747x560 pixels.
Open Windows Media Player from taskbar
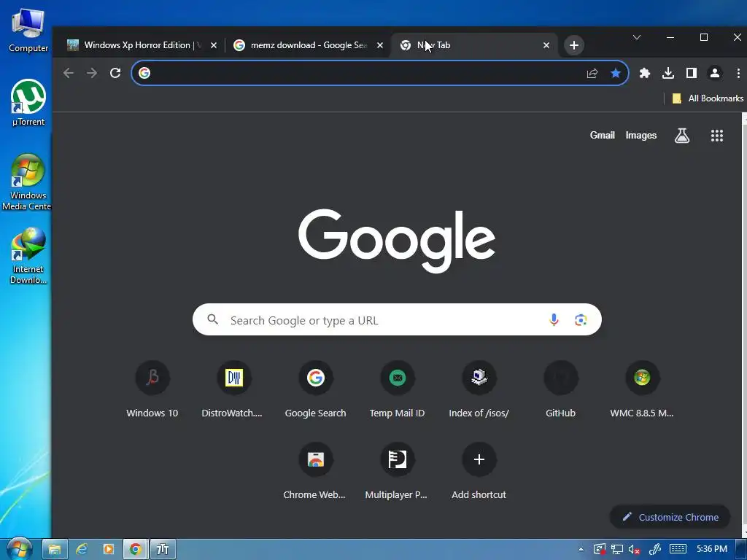tap(109, 550)
